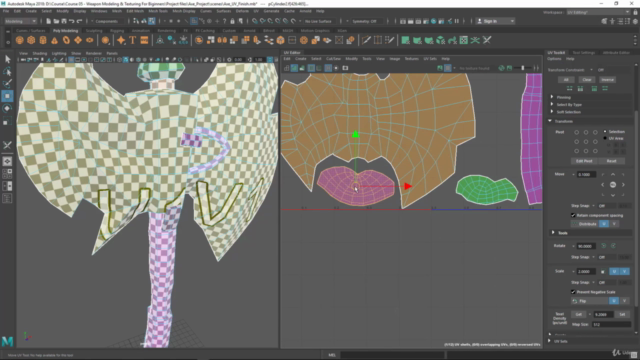Click the Inverse selection button
640x360 pixels.
(607, 80)
